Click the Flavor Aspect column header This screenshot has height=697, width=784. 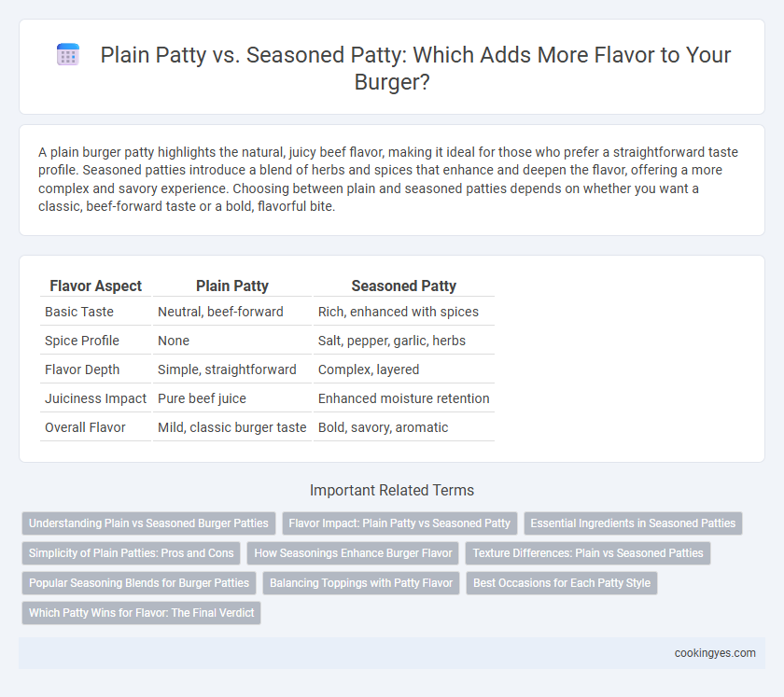pos(95,286)
